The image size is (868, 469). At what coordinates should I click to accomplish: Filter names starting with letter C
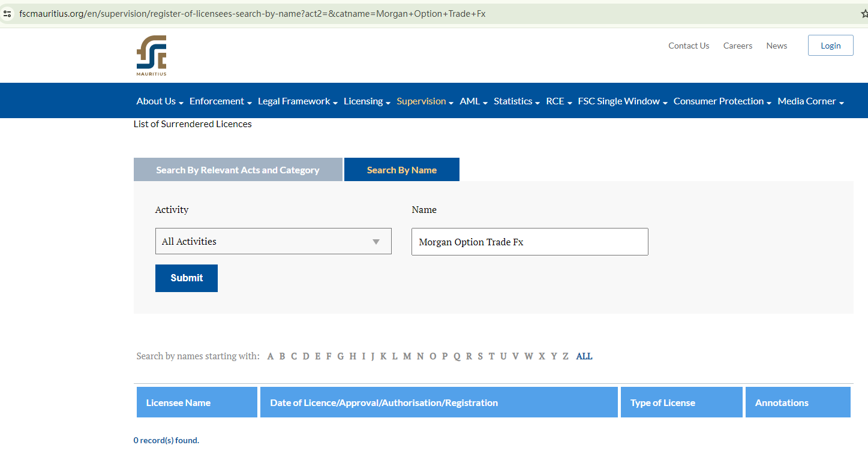[x=294, y=356]
